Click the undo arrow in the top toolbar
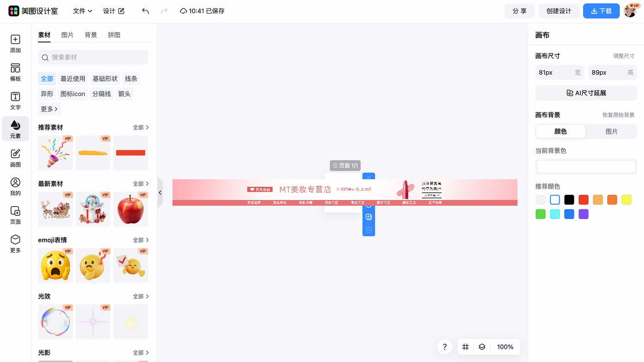The image size is (644, 362). (145, 10)
